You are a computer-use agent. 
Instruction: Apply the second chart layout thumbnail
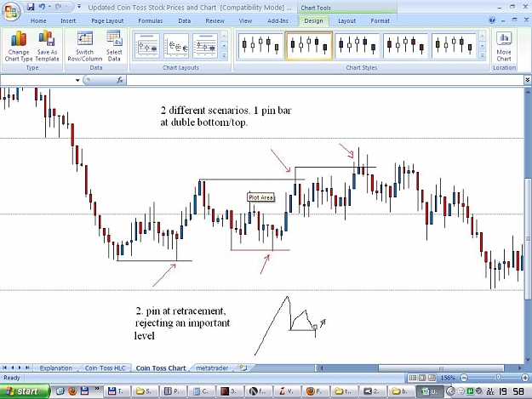176,46
